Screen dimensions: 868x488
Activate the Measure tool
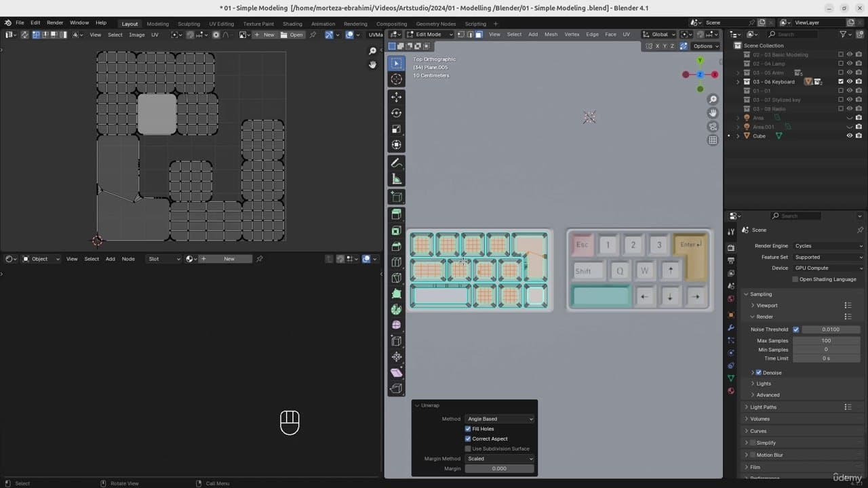click(x=397, y=179)
